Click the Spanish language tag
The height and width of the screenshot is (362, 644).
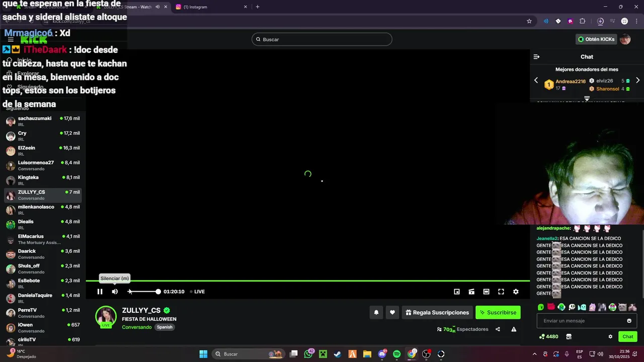point(165,327)
